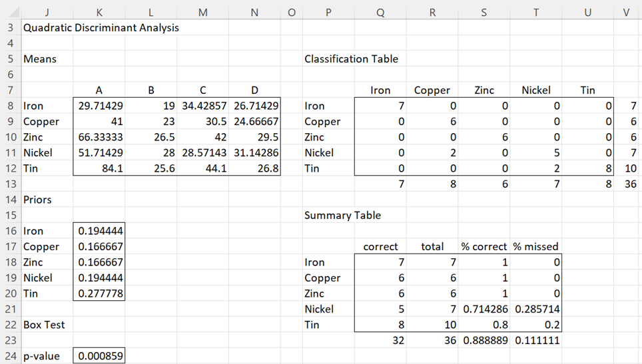Click the Tin row value 84.1
This screenshot has height=364, width=642.
pyautogui.click(x=99, y=168)
